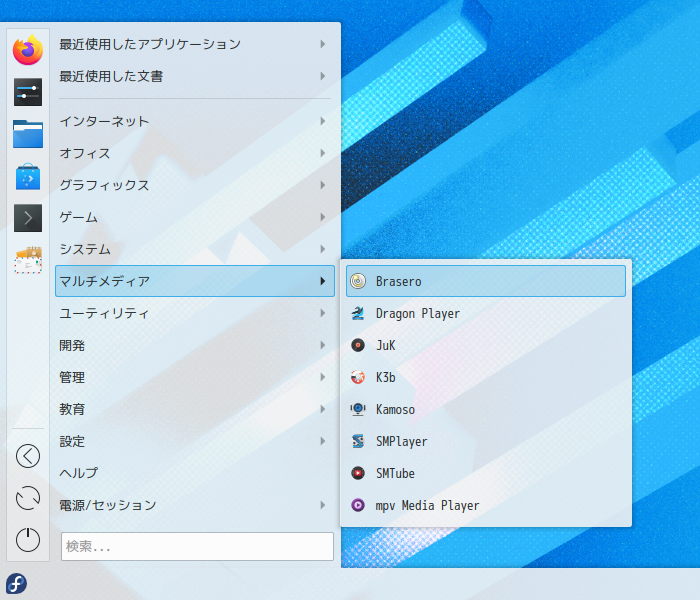Click the K3b disc burner icon

358,377
